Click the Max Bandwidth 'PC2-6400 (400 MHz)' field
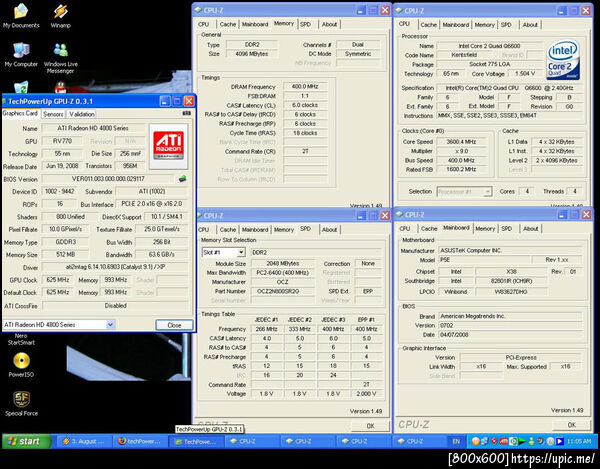This screenshot has height=469, width=600. pos(283,273)
